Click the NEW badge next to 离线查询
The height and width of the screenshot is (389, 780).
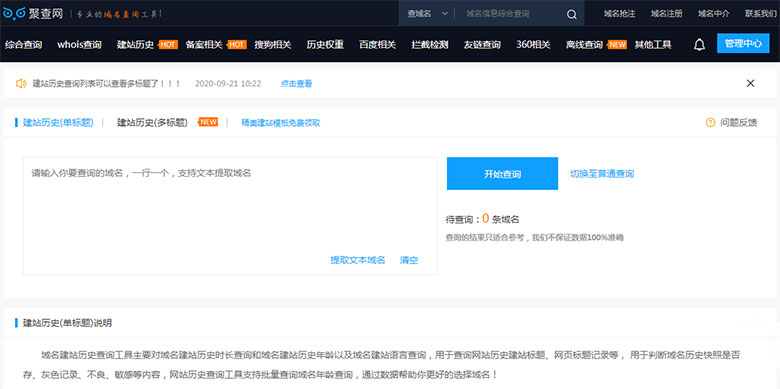click(x=617, y=45)
